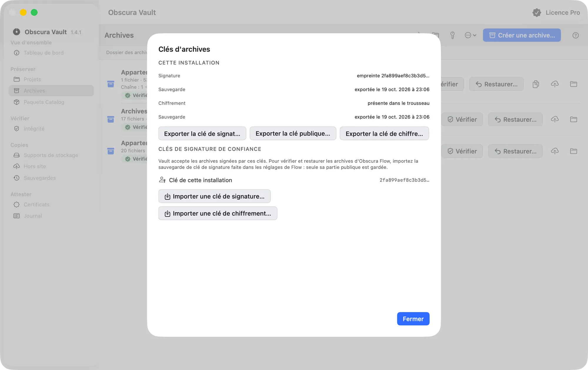Click Restaurer in the 17 fichiers row
Image resolution: width=588 pixels, height=370 pixels.
515,119
